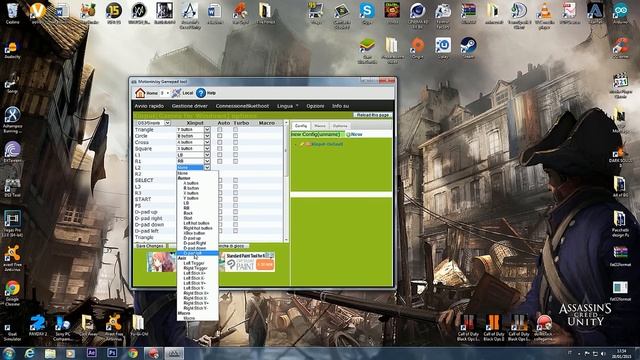Open the blue Help question-mark icon

(201, 93)
